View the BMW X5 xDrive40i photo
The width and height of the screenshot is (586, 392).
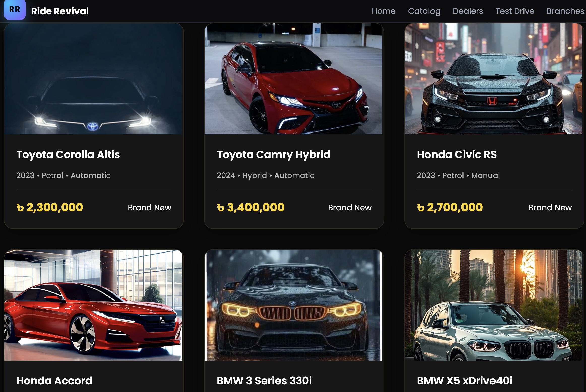click(x=494, y=305)
